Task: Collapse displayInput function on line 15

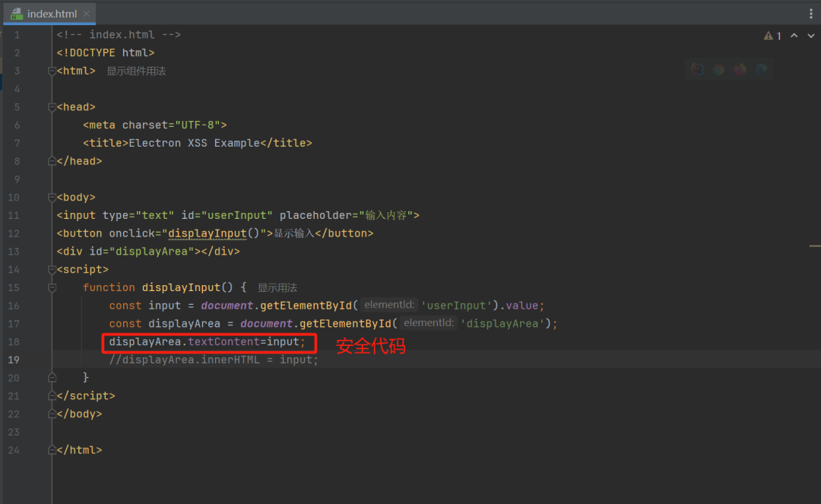Action: [x=52, y=288]
